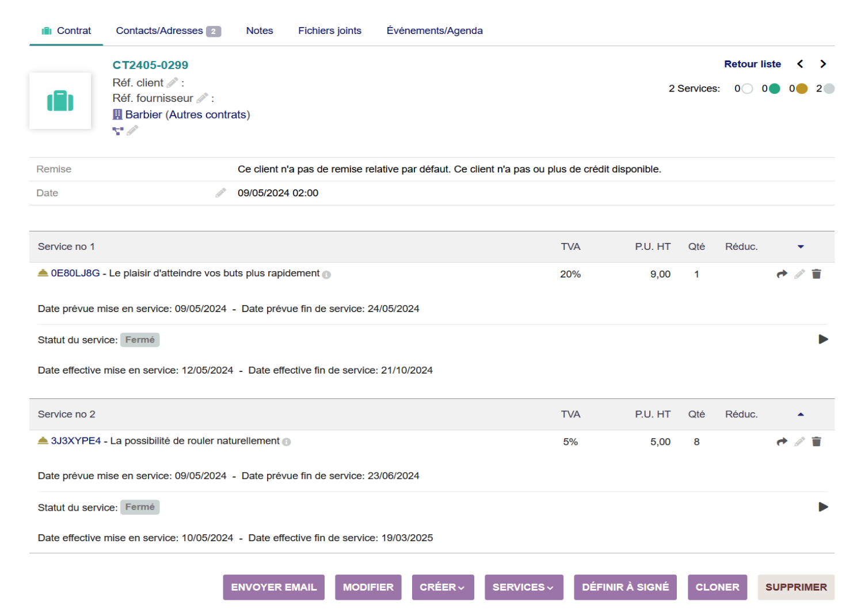Click the service bell icon for 3J3XYPE4
The height and width of the screenshot is (616, 857).
pyautogui.click(x=43, y=440)
